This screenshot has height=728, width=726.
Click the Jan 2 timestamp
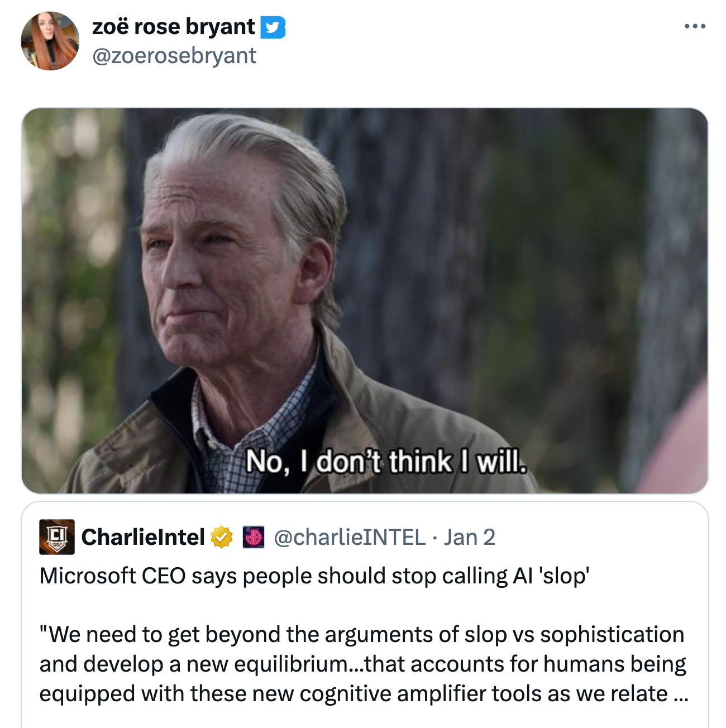tap(470, 538)
